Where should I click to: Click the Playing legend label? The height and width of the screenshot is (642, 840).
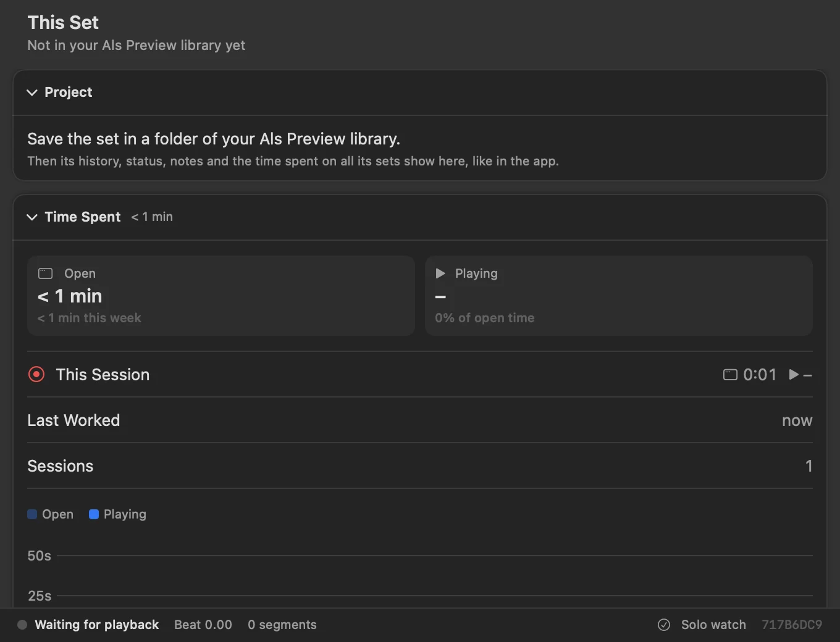125,514
